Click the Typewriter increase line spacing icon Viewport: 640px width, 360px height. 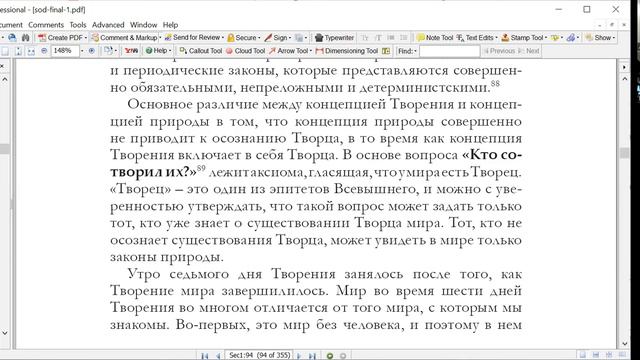pyautogui.click(x=404, y=38)
